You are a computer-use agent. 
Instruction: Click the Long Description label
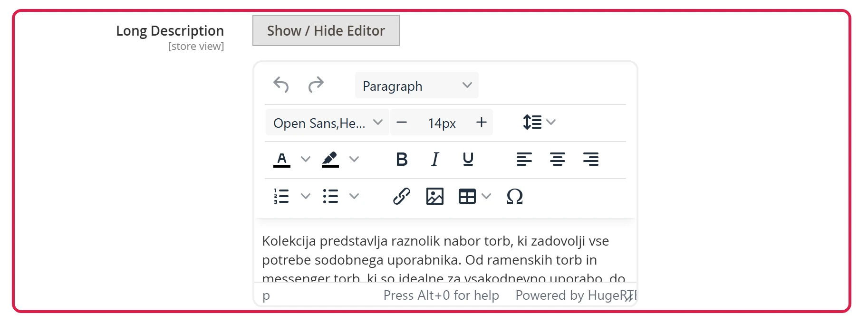tap(170, 31)
